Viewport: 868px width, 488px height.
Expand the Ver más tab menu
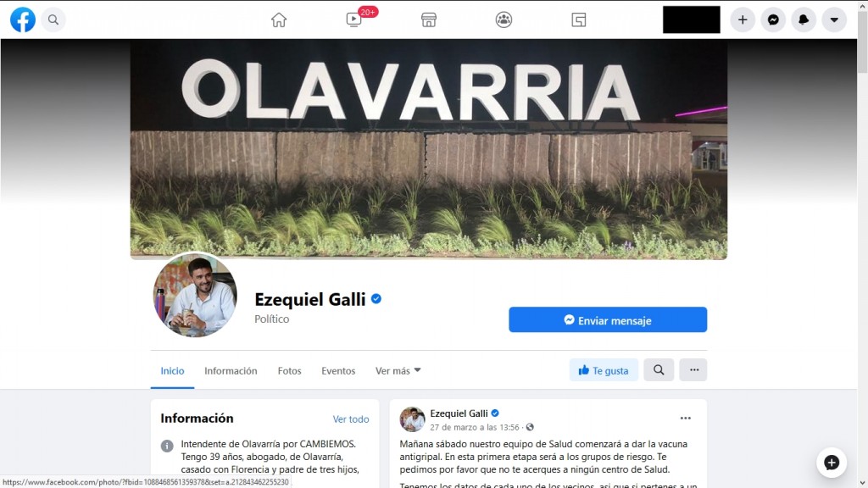tap(398, 371)
